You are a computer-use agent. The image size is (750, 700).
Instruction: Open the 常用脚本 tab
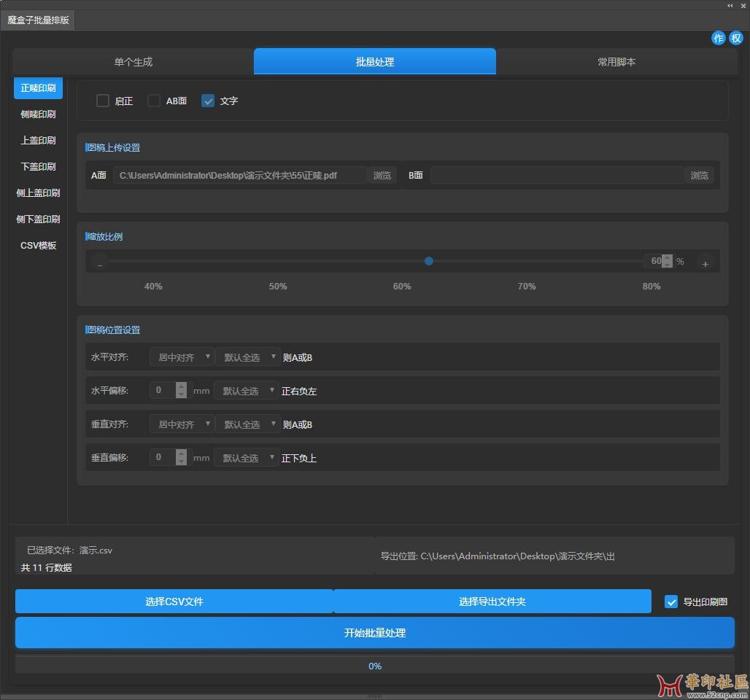[x=616, y=62]
